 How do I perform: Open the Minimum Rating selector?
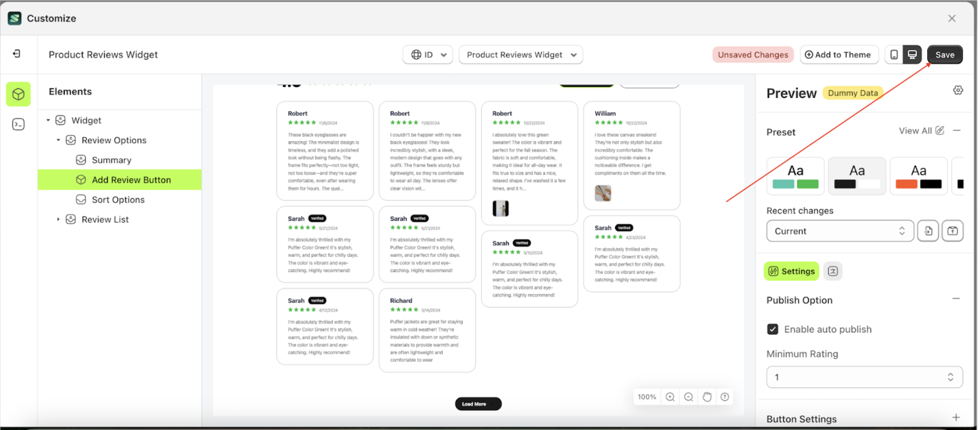[x=865, y=377]
